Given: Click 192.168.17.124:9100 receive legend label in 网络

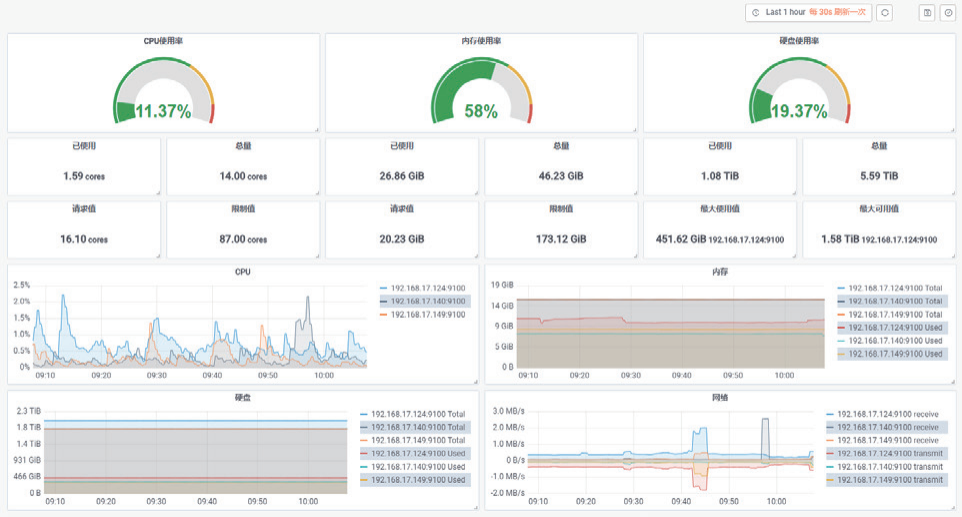Looking at the screenshot, I should (888, 415).
